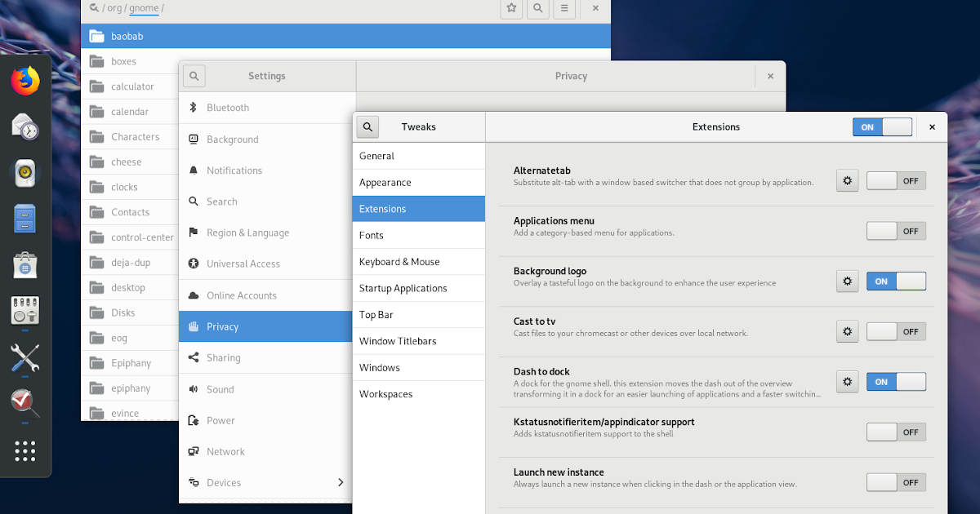980x514 pixels.
Task: Open the Characters folder in dconf editor
Action: 130,137
